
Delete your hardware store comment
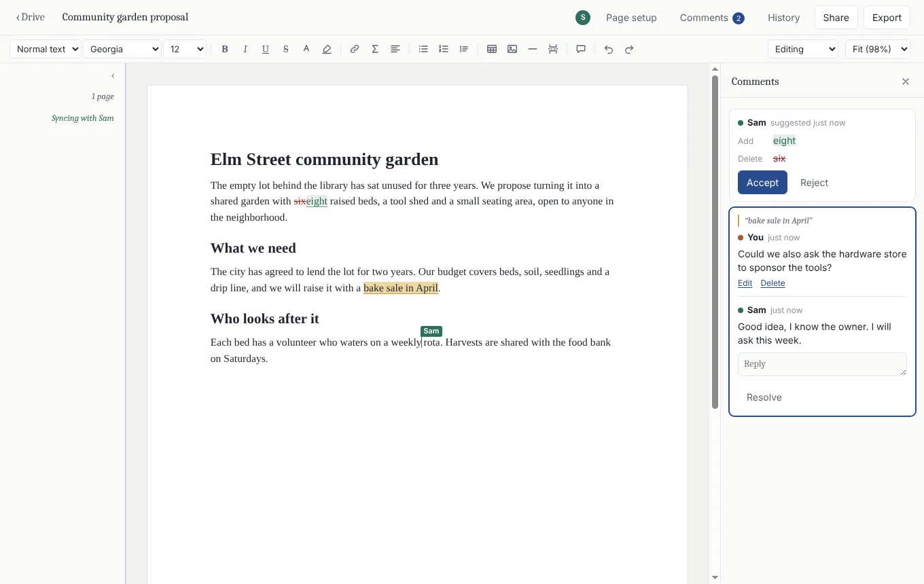click(x=772, y=283)
